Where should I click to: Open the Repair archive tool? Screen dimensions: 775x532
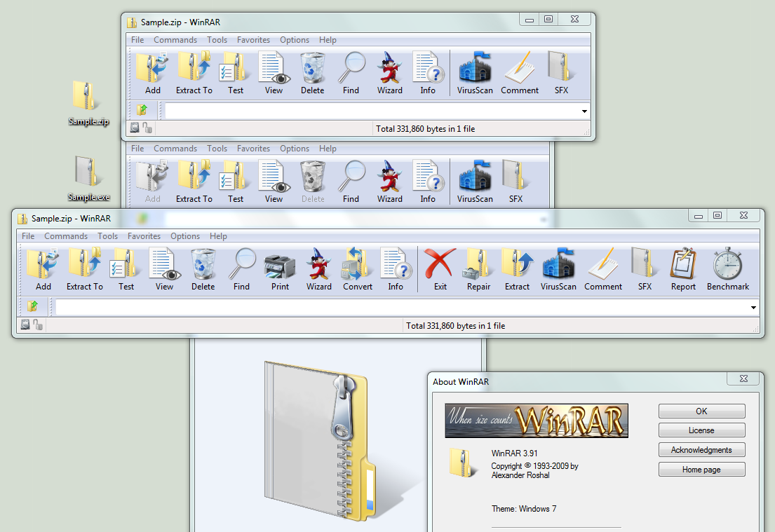point(478,269)
